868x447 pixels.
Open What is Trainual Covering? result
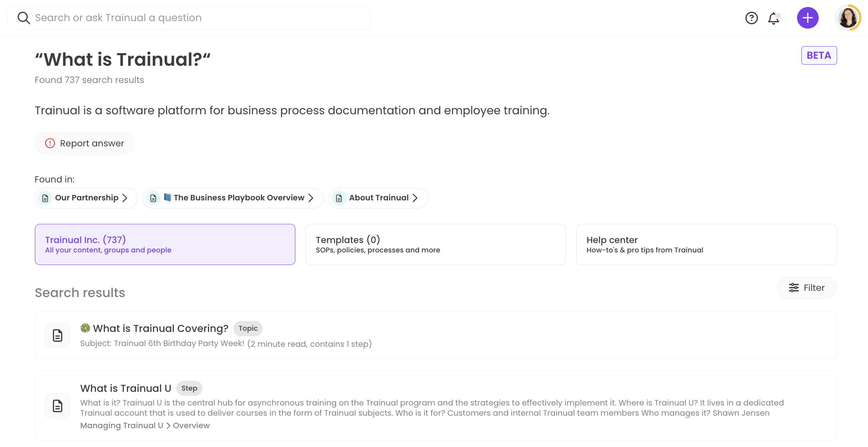pos(161,328)
